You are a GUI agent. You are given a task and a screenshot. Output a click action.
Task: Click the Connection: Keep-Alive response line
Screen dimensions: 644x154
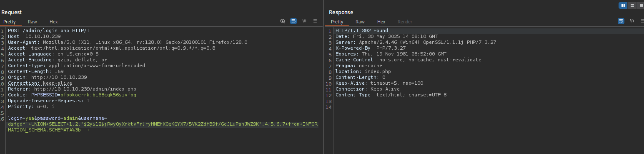coord(368,89)
